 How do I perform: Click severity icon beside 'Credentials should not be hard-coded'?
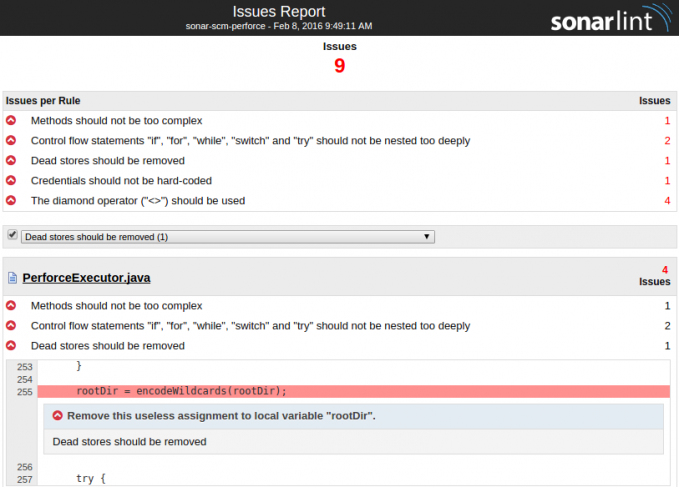point(11,180)
